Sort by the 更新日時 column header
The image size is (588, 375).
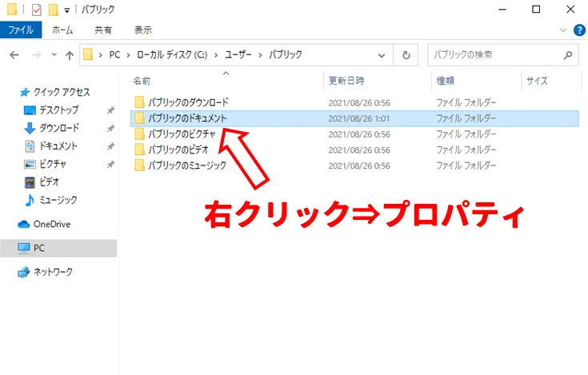pyautogui.click(x=346, y=81)
